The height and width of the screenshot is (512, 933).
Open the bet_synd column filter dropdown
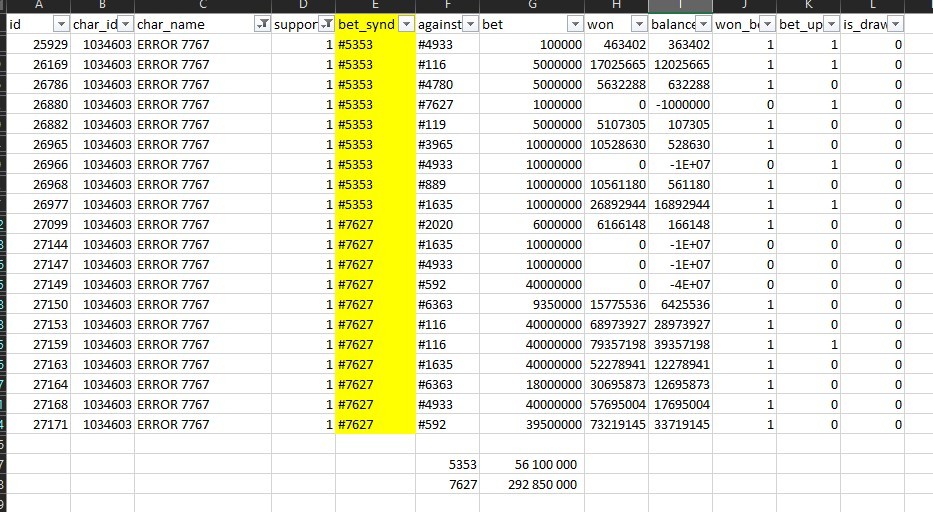click(x=406, y=24)
